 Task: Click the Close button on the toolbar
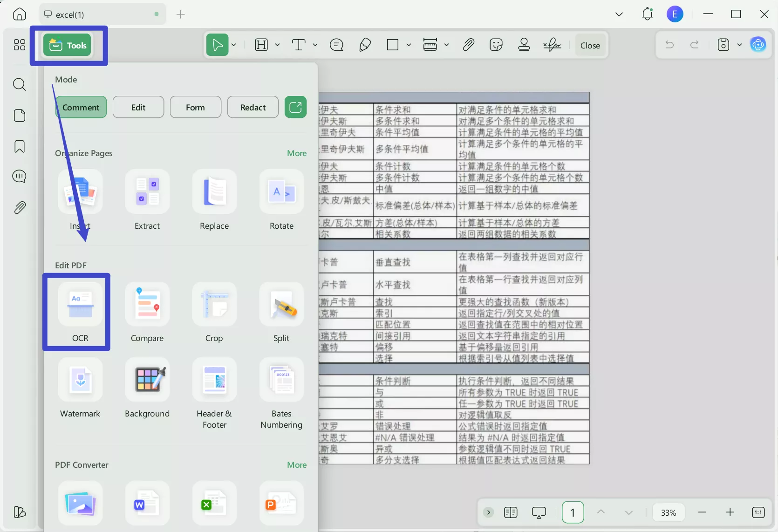point(590,45)
